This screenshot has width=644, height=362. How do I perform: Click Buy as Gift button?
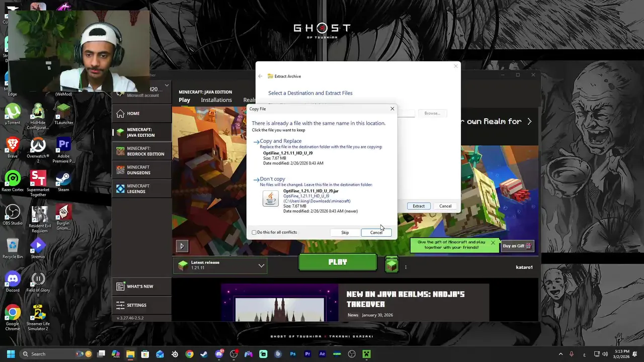coord(517,246)
